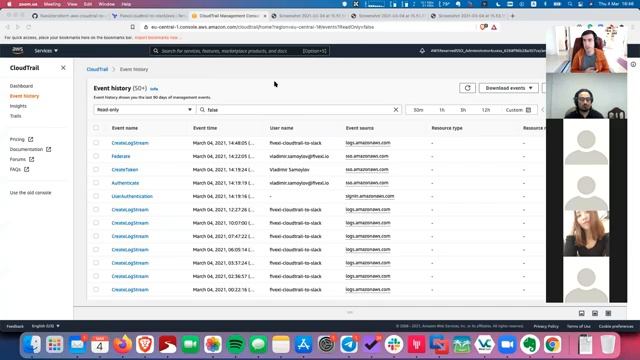This screenshot has height=360, width=640.
Task: Close the CloudTrail sidebar with X
Action: click(x=63, y=68)
